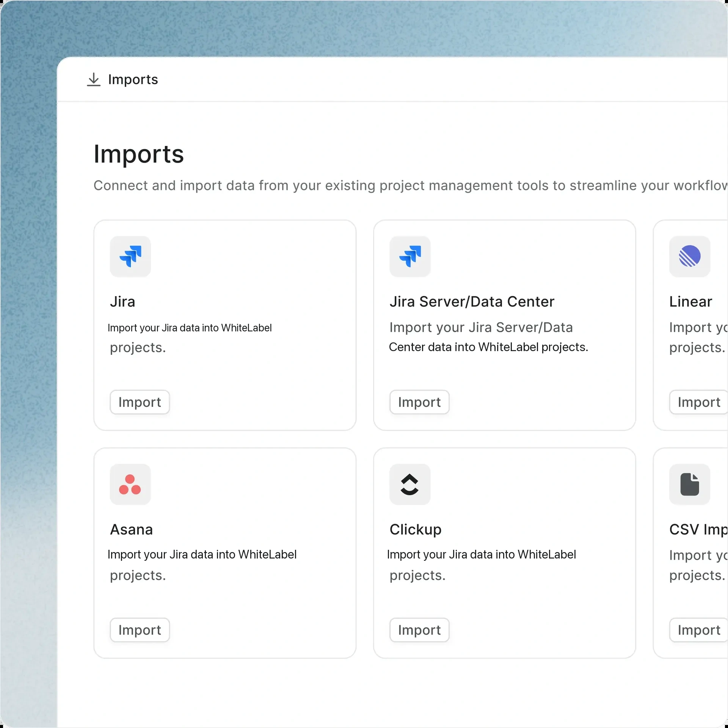Image resolution: width=728 pixels, height=728 pixels.
Task: Click 'Center data into WhiteLabel projects.' text
Action: [488, 347]
